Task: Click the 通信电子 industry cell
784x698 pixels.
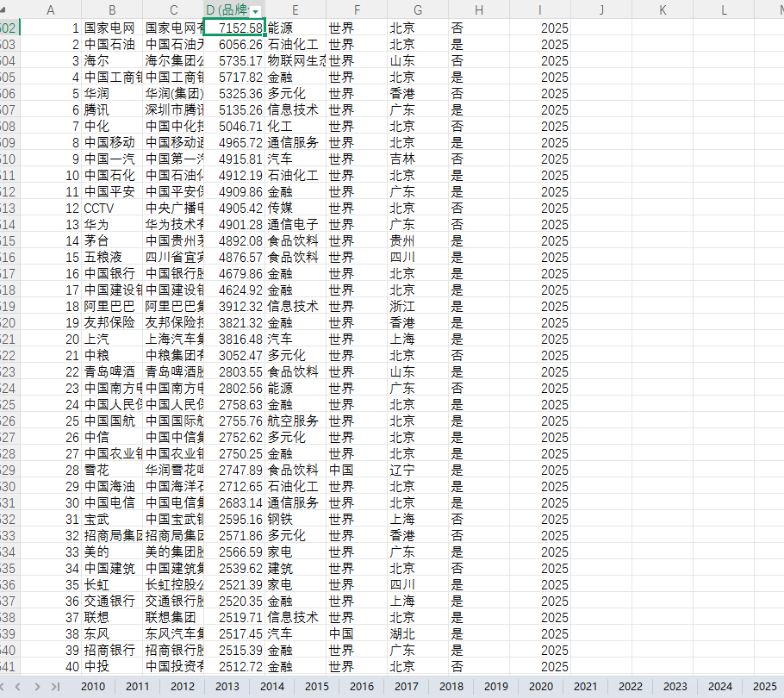Action: [296, 225]
